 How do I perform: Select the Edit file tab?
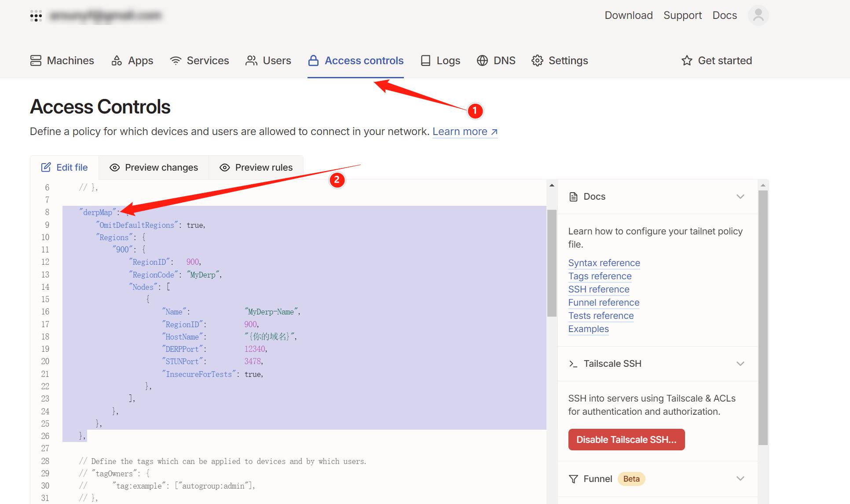coord(64,167)
